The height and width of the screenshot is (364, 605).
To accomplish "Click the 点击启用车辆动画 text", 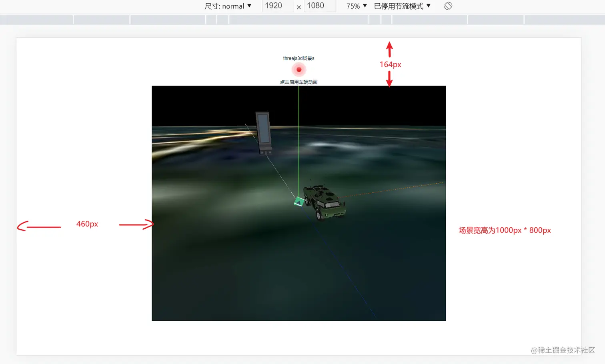I will tap(299, 82).
